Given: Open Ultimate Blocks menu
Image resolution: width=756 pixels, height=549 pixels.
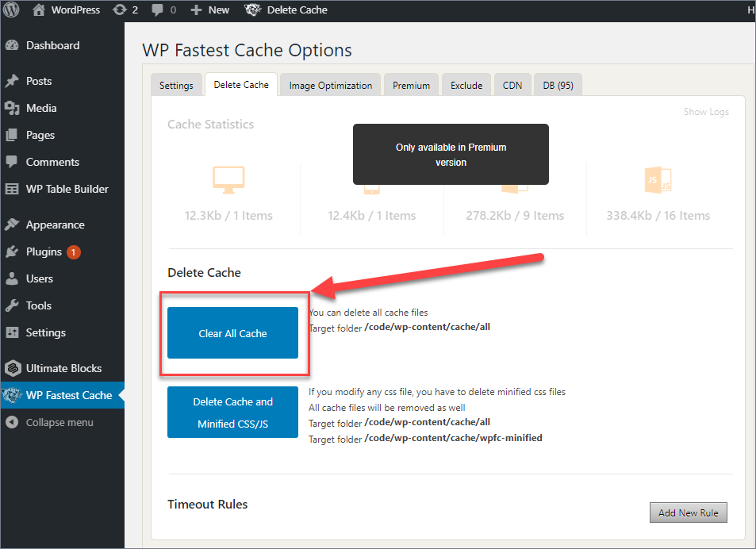Looking at the screenshot, I should pos(63,368).
